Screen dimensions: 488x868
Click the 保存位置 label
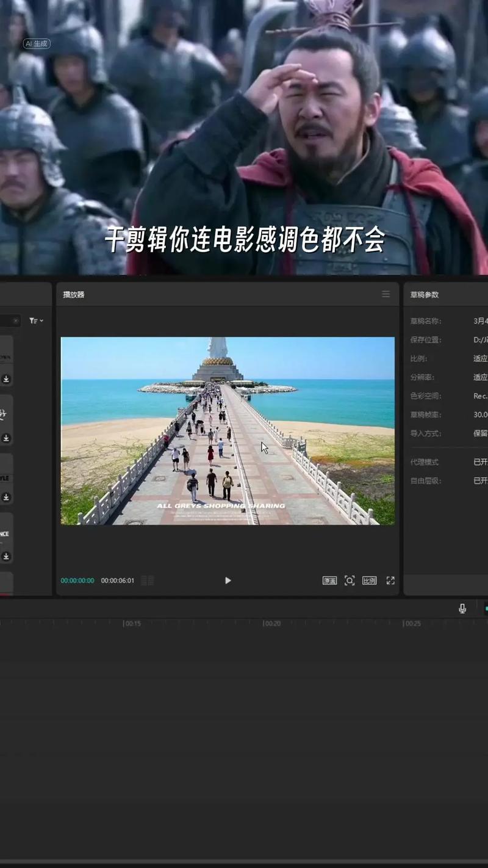(426, 339)
